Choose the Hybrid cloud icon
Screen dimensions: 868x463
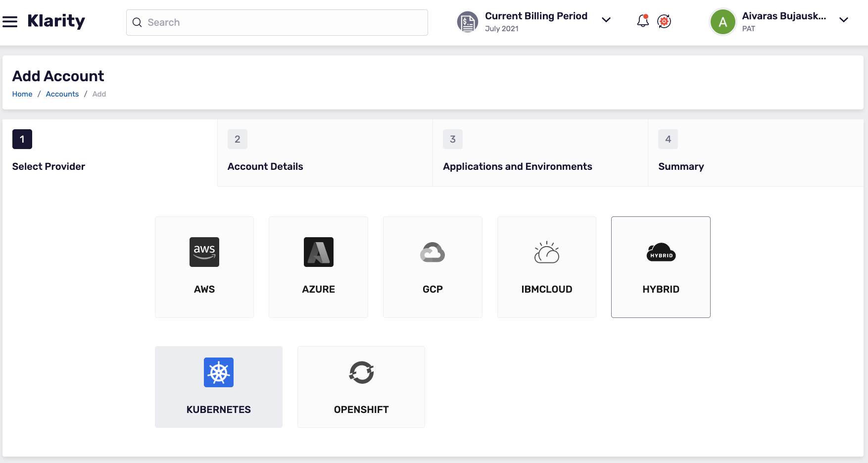click(661, 252)
